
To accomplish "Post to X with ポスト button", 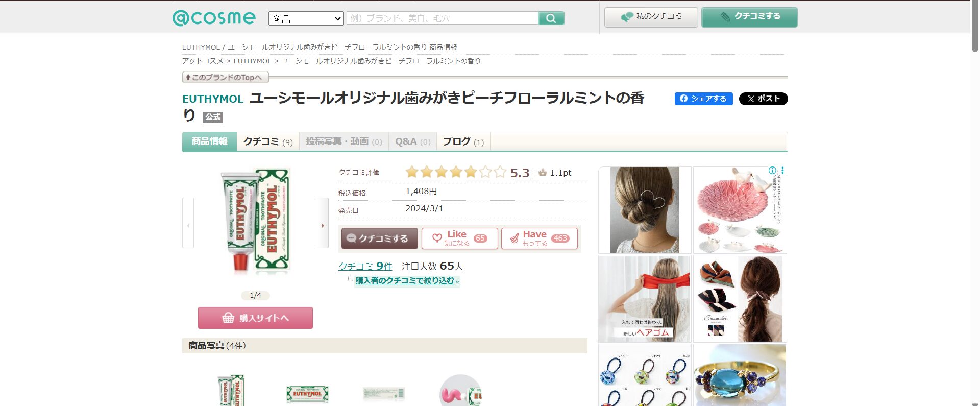I will pyautogui.click(x=763, y=99).
